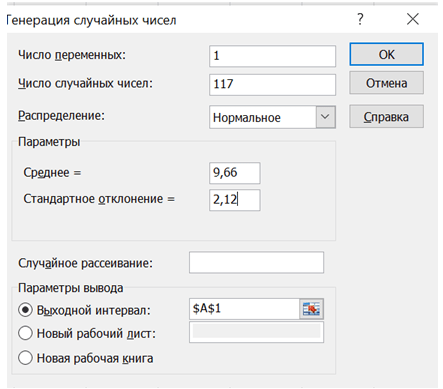Viewport: 443px width, 389px height.
Task: Open help via the Справка button
Action: pos(386,117)
